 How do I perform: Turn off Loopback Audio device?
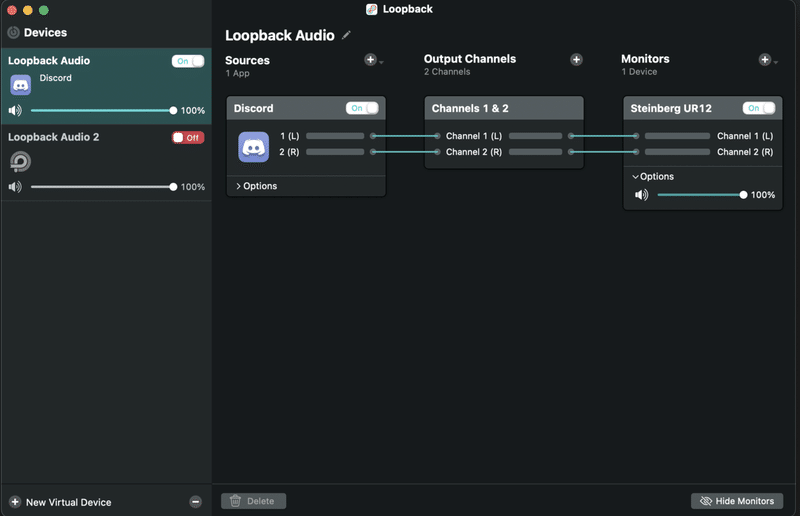(188, 61)
